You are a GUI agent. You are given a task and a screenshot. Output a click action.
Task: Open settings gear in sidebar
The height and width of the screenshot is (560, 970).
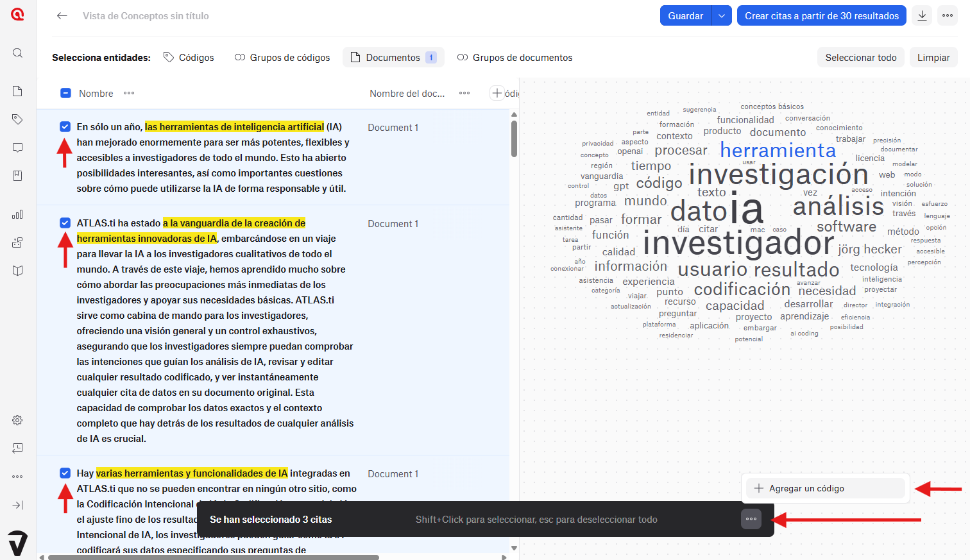[x=18, y=420]
